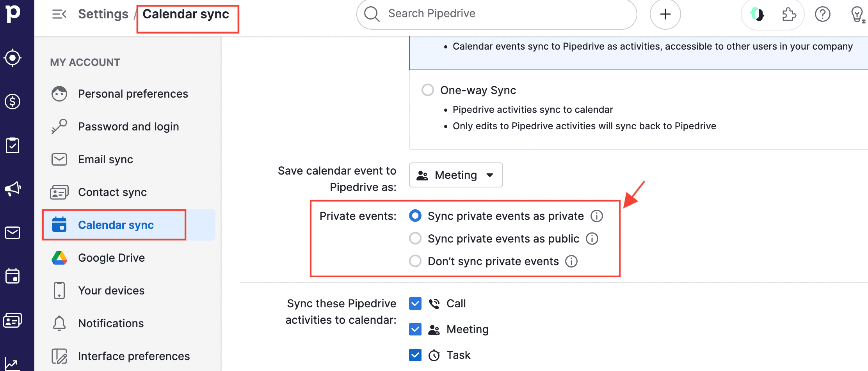Choose Don't sync private events
Image resolution: width=868 pixels, height=371 pixels.
[x=415, y=261]
